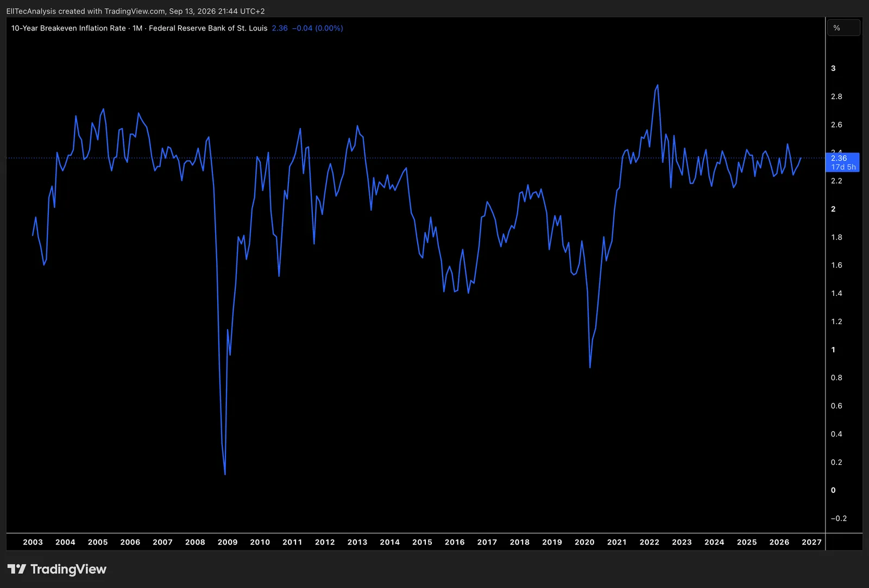Click the 2020 label on time axis
Screen dimensions: 869x588
(584, 542)
